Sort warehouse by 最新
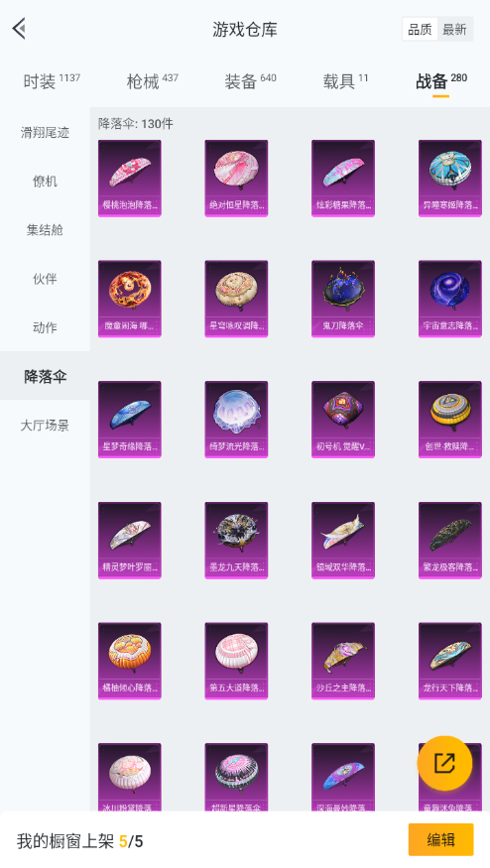The image size is (490, 868). (x=454, y=30)
